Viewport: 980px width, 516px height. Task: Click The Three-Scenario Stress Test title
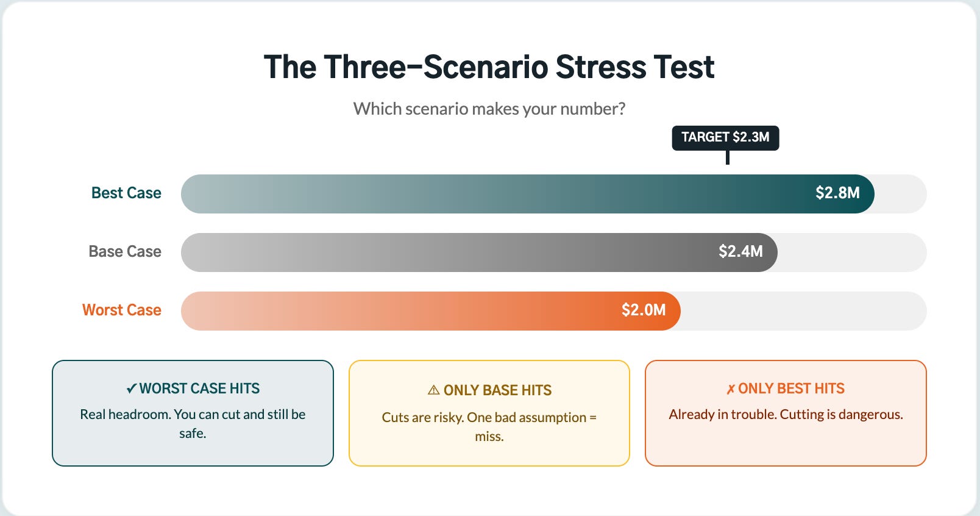[x=489, y=67]
